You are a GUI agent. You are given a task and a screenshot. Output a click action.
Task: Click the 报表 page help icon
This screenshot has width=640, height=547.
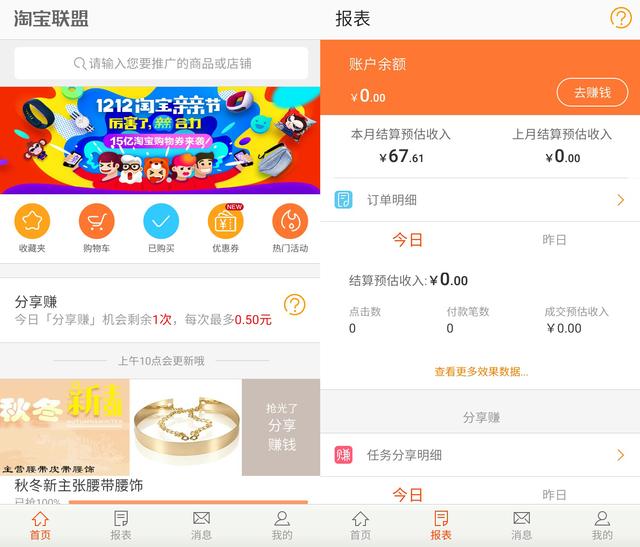coord(620,18)
